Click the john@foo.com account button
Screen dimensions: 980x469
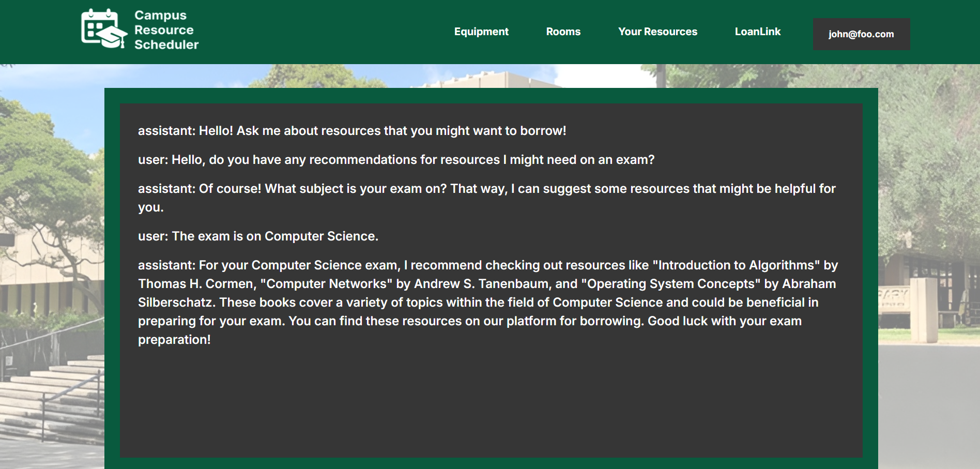861,34
